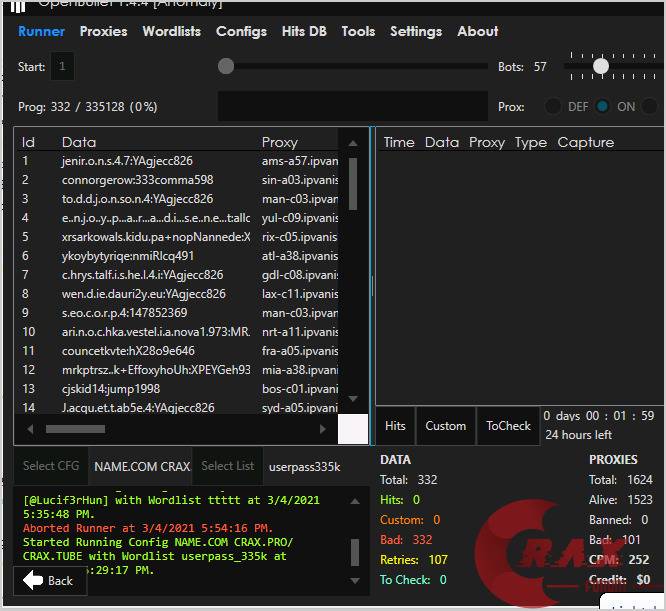Click bot list vertical scrollbar thumb
Viewport: 666px width, 611px height.
[353, 184]
